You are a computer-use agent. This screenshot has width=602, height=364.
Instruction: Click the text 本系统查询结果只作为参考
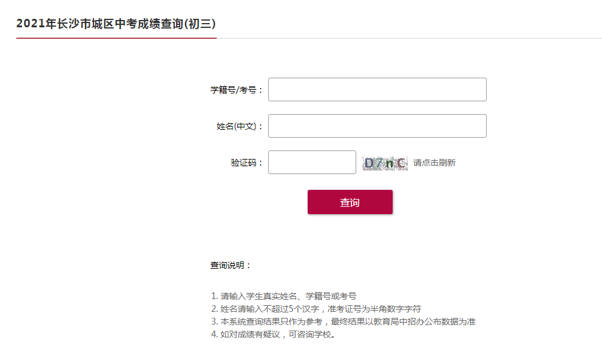[271, 322]
